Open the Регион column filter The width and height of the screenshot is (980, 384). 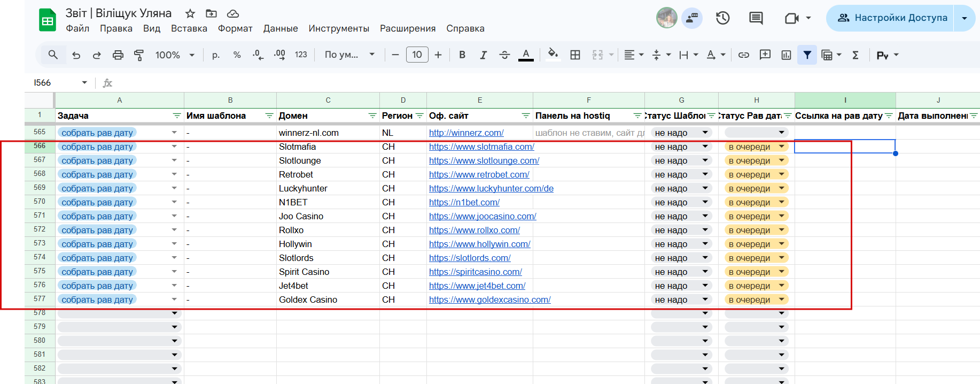point(419,116)
